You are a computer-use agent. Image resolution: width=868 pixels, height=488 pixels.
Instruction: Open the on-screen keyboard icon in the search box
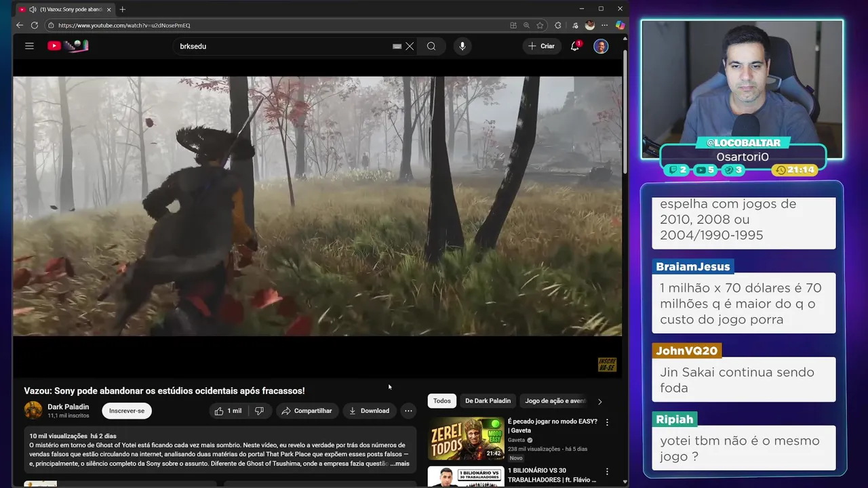397,46
